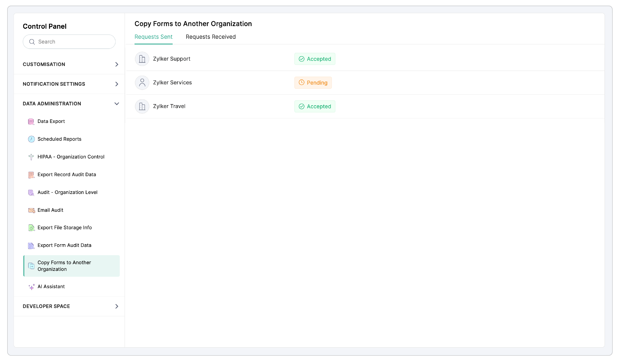
Task: Expand the Customisation section chevron
Action: click(117, 64)
